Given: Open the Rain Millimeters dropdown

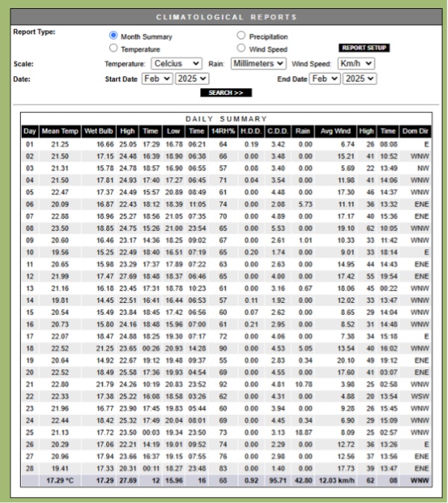Looking at the screenshot, I should point(258,64).
